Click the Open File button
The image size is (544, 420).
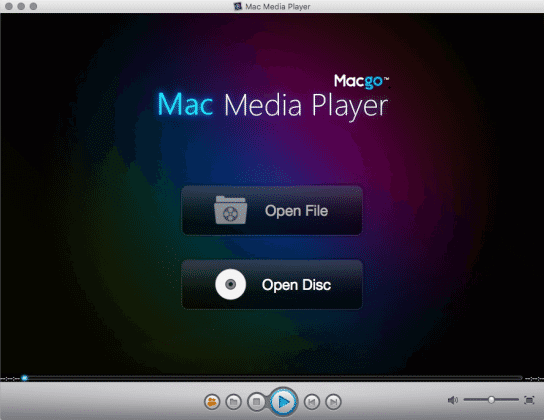[x=272, y=211]
